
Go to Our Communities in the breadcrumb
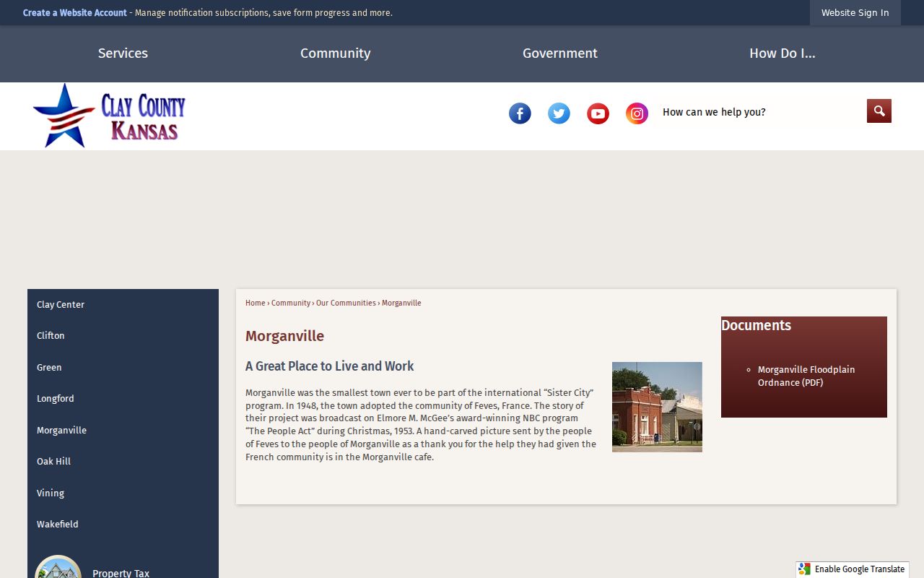coord(346,303)
